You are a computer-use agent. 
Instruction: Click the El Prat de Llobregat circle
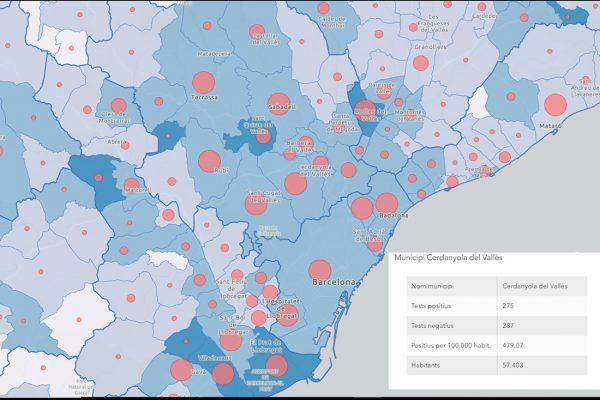277,366
